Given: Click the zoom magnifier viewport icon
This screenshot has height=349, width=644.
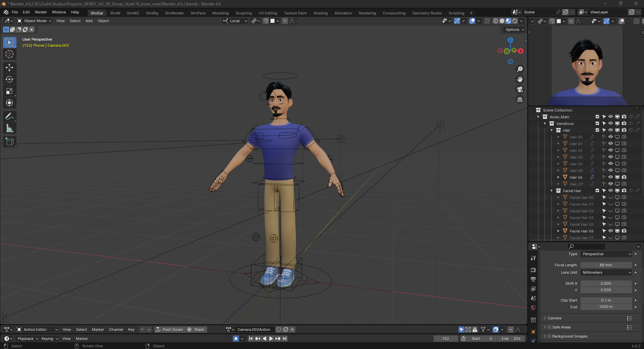Looking at the screenshot, I should (x=520, y=69).
